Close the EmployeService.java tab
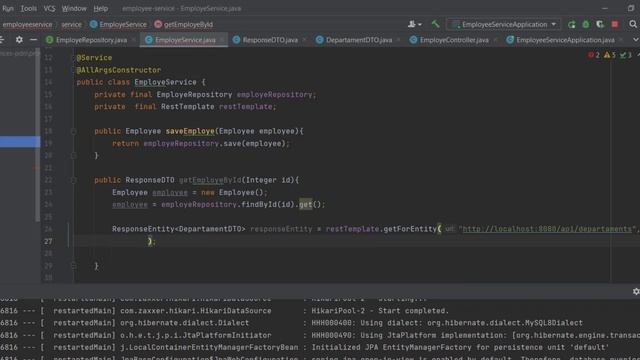Image resolution: width=640 pixels, height=360 pixels. click(x=222, y=40)
